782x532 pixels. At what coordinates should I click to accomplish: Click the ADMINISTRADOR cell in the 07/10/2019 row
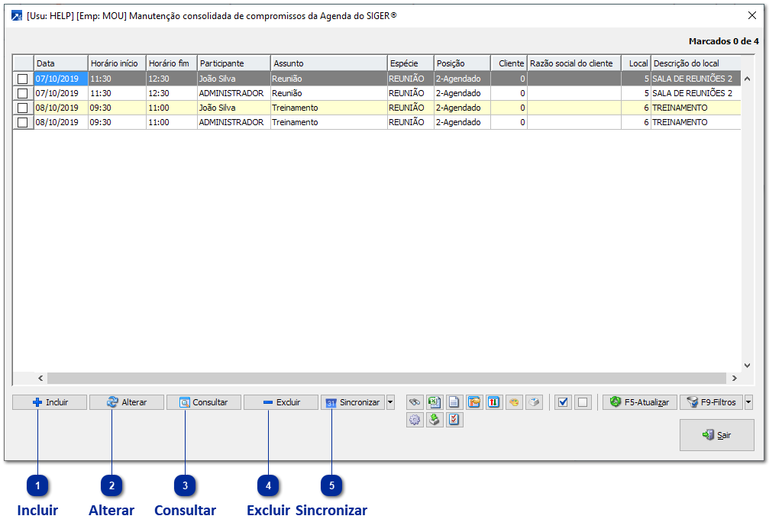pos(234,93)
